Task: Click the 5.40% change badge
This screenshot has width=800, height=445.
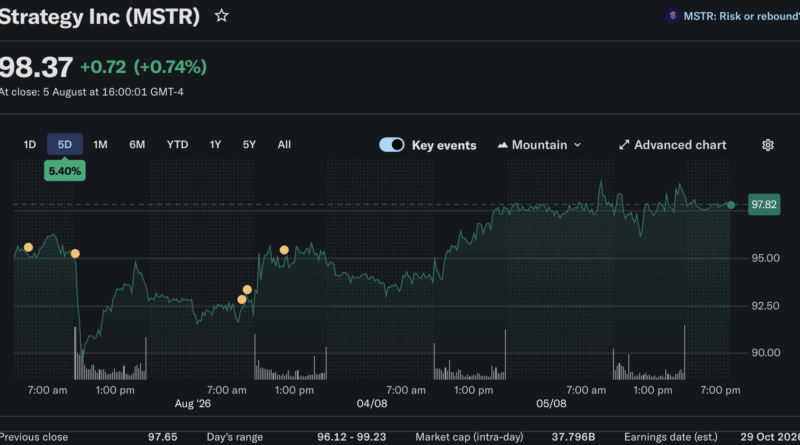Action: 65,171
